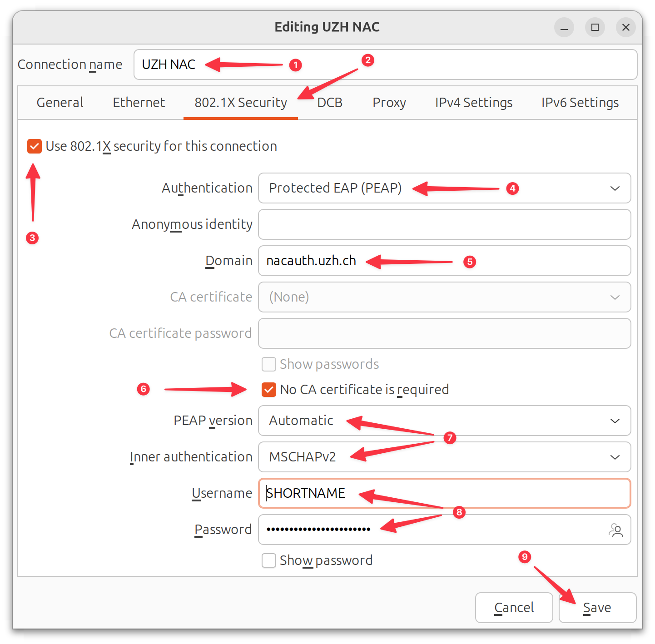Switch to the General tab
Screen dimensions: 655x644
click(60, 103)
